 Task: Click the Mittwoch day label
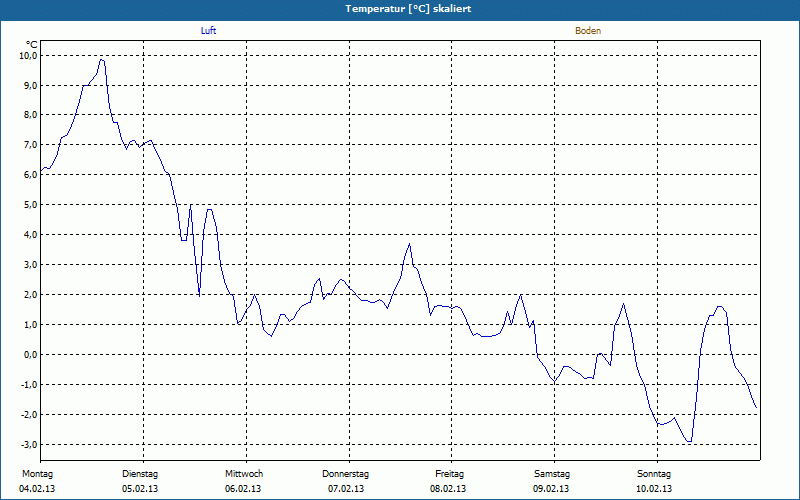(244, 474)
